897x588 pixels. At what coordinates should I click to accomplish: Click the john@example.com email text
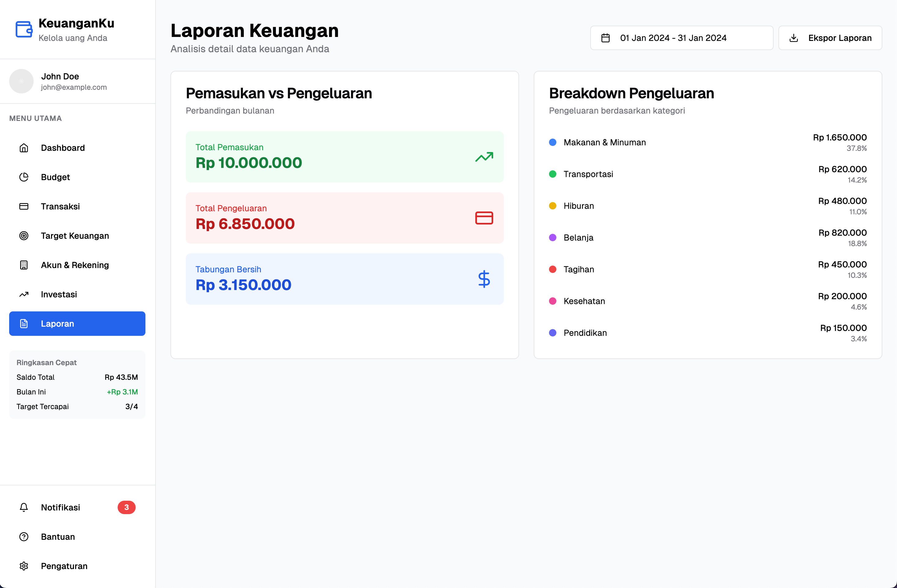tap(74, 87)
